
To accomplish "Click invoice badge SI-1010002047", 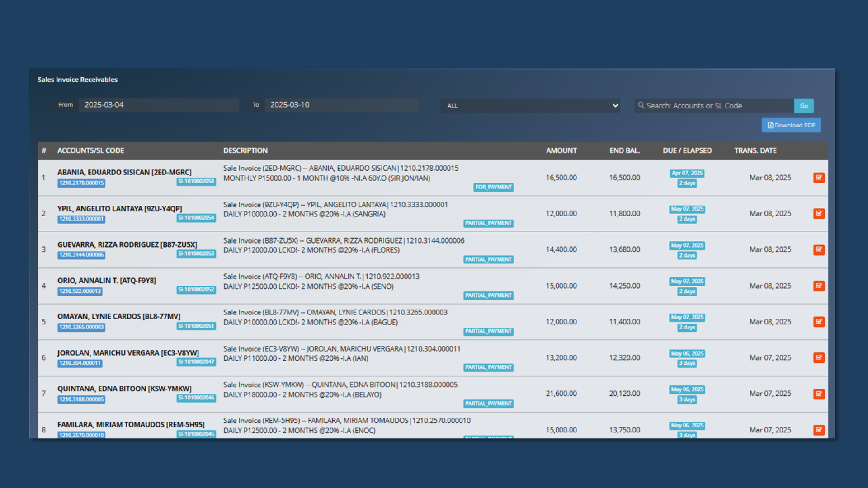I will (196, 361).
